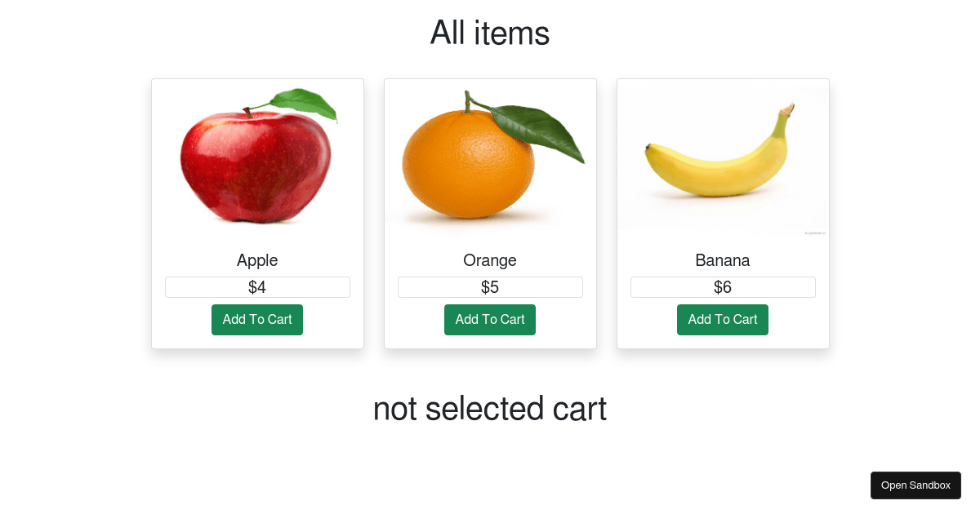980x514 pixels.
Task: Click the Orange product name label
Action: tap(490, 260)
